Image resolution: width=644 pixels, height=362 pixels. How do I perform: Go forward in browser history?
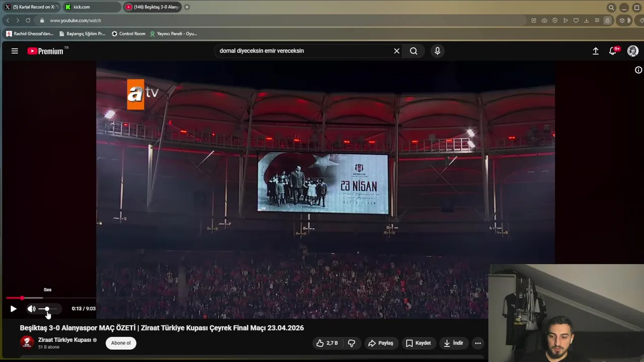18,21
